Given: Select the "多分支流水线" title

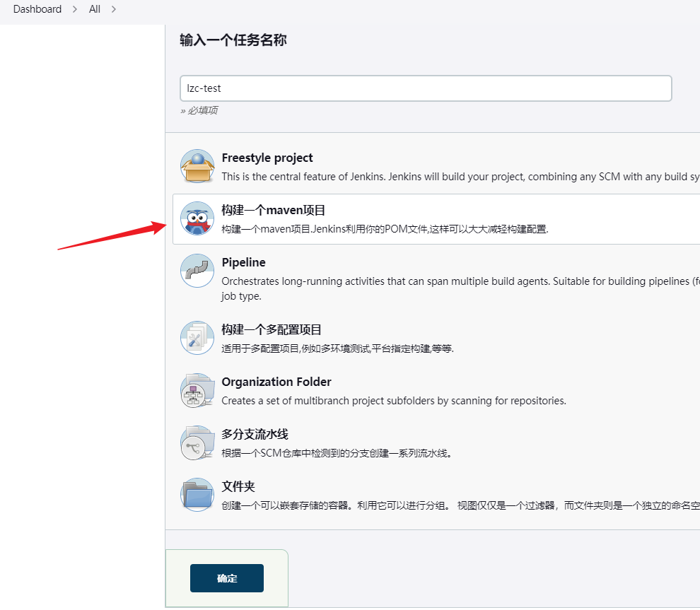Looking at the screenshot, I should click(x=255, y=434).
